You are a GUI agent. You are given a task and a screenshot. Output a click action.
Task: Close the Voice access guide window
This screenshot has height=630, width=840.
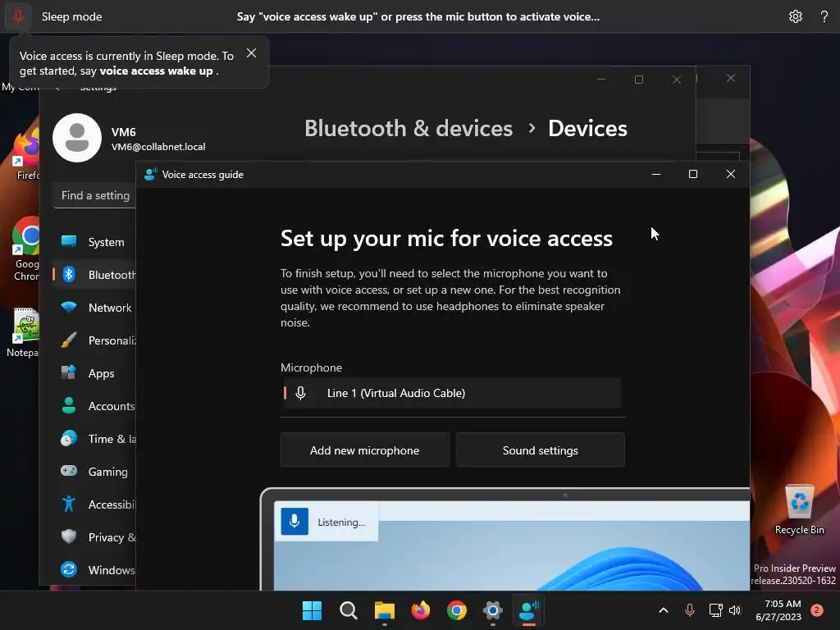[731, 174]
